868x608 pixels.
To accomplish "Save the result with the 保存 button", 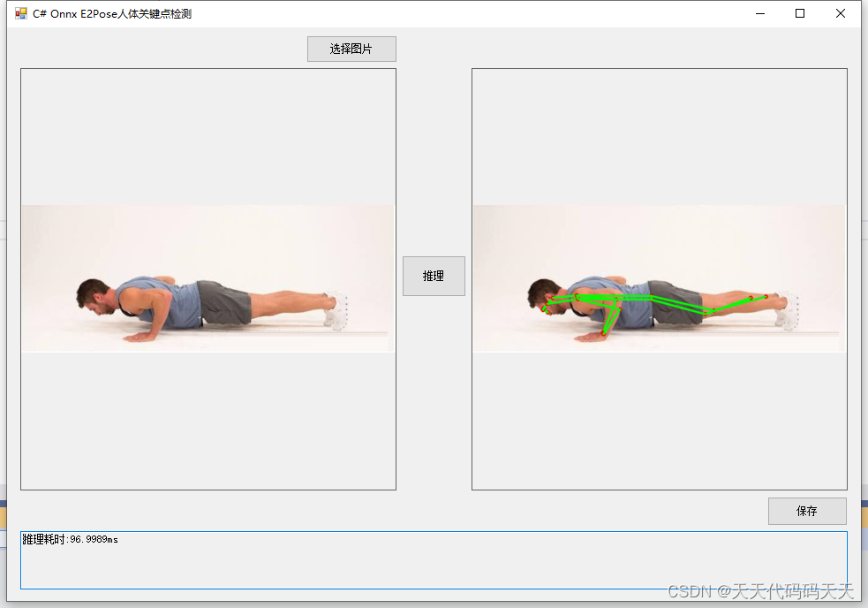I will pyautogui.click(x=807, y=511).
